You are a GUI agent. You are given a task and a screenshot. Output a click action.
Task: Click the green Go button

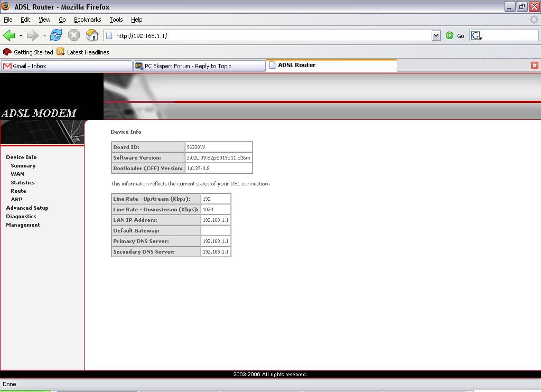pyautogui.click(x=454, y=35)
